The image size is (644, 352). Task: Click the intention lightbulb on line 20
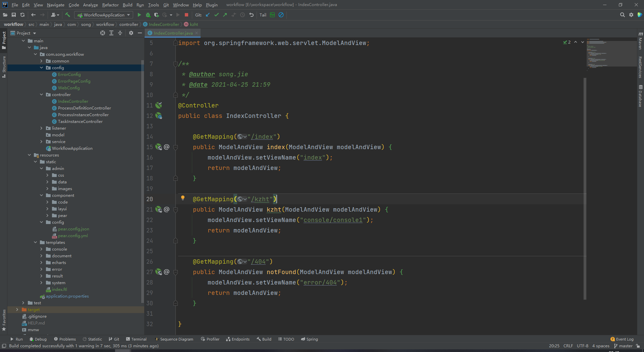click(x=183, y=198)
